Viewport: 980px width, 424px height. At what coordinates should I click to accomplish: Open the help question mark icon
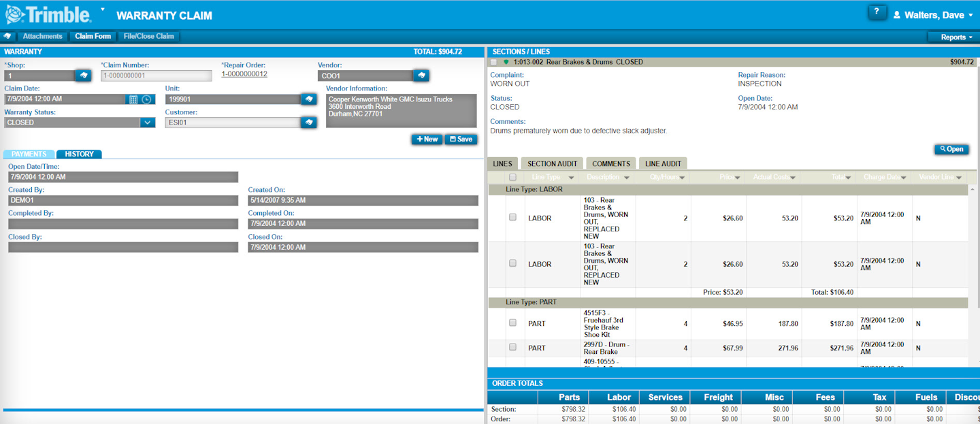click(877, 12)
